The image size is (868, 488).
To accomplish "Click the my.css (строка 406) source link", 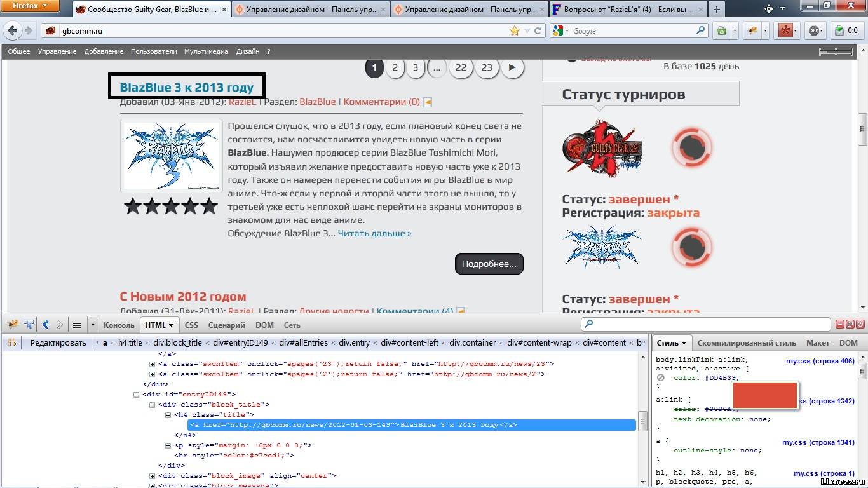I will (820, 361).
